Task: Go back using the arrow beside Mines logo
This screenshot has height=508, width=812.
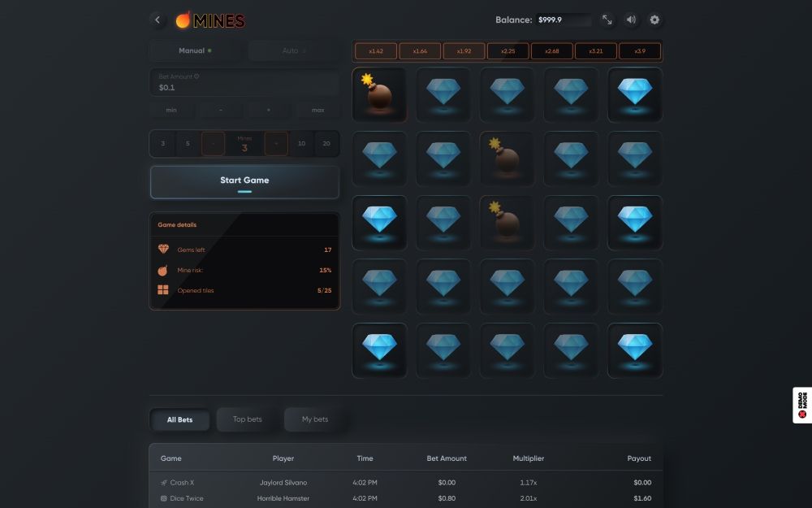Action: [x=158, y=20]
